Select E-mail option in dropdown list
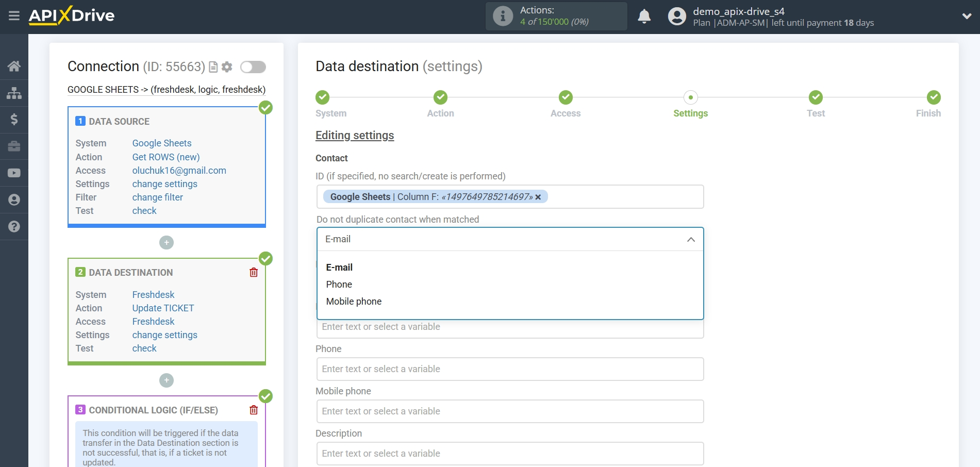Screen dimensions: 980x467 pos(339,268)
